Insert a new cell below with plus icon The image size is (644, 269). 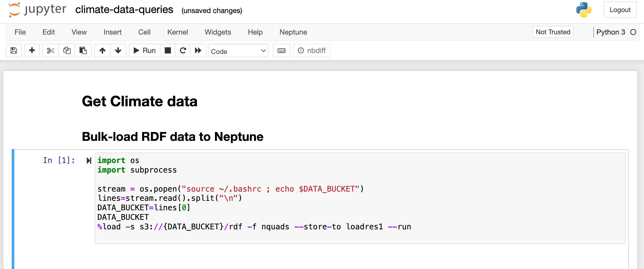point(32,50)
